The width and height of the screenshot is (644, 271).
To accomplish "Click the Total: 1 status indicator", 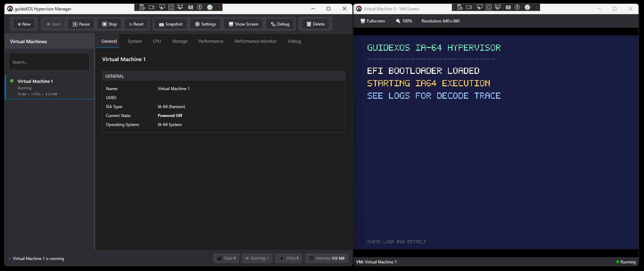I will point(226,258).
